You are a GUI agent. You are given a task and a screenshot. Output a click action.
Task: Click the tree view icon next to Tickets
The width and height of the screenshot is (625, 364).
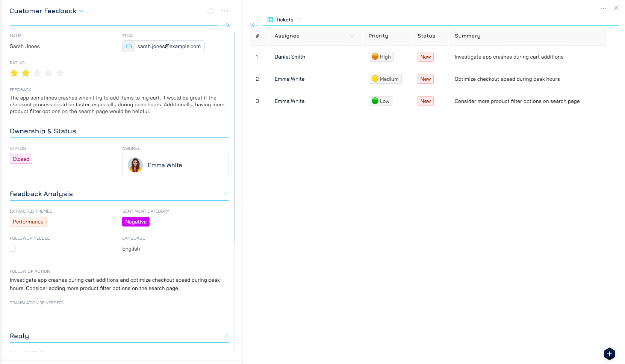(299, 20)
